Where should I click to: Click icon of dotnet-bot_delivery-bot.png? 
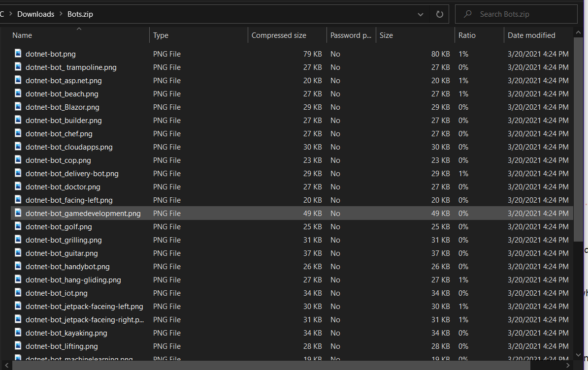pos(18,173)
